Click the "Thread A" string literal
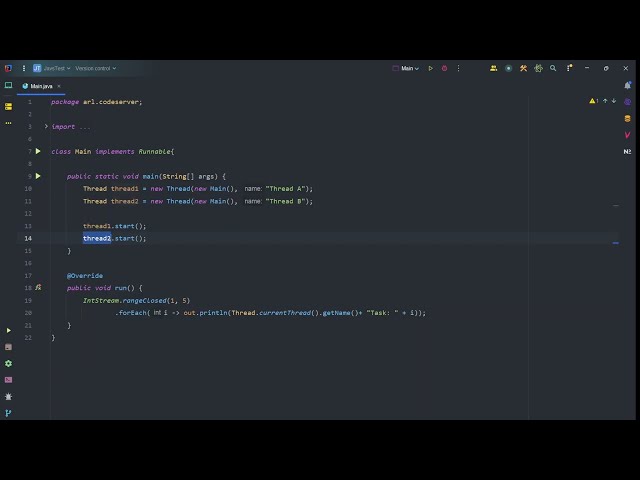This screenshot has height=480, width=640. coord(285,189)
